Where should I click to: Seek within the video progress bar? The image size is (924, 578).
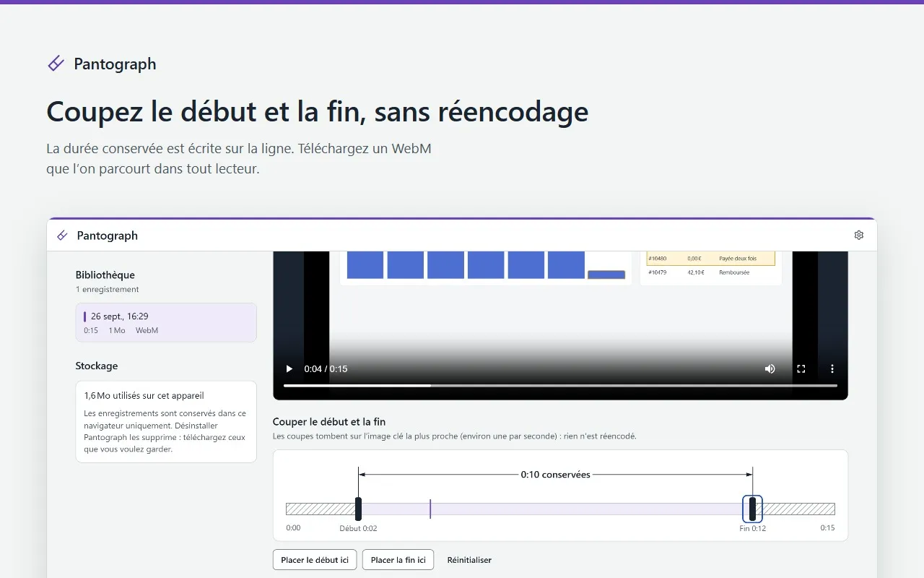point(560,386)
